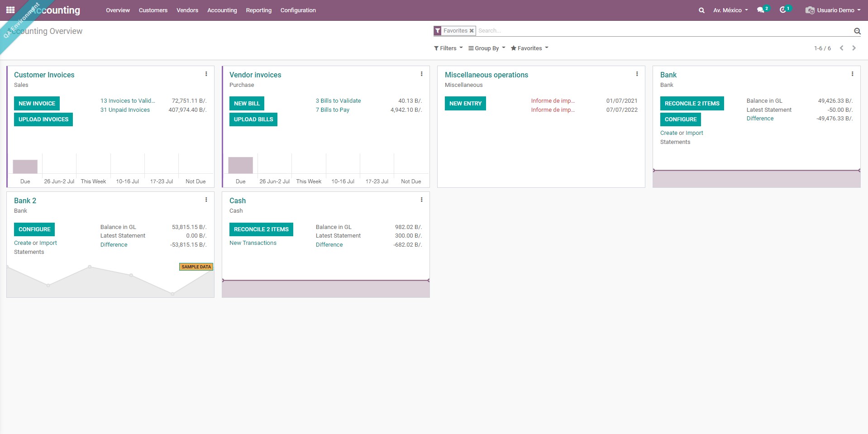Screen dimensions: 868x434
Task: Open the Bank card kebab menu
Action: click(853, 74)
